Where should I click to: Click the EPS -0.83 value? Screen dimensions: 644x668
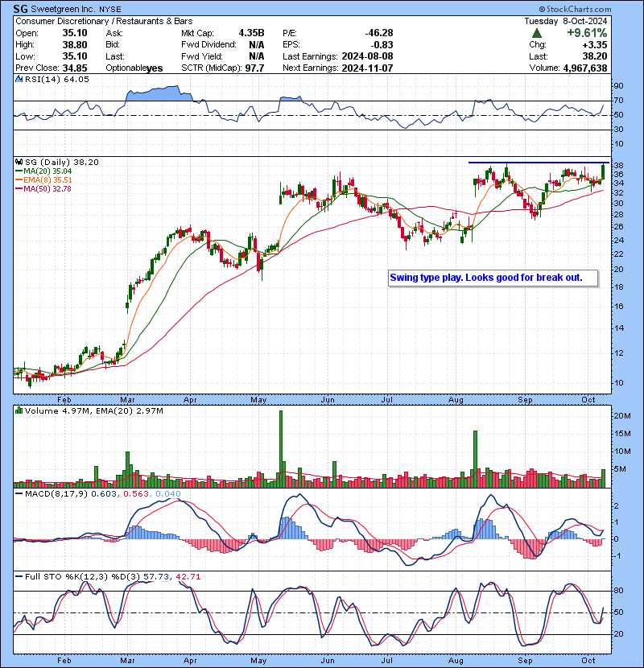tap(382, 45)
